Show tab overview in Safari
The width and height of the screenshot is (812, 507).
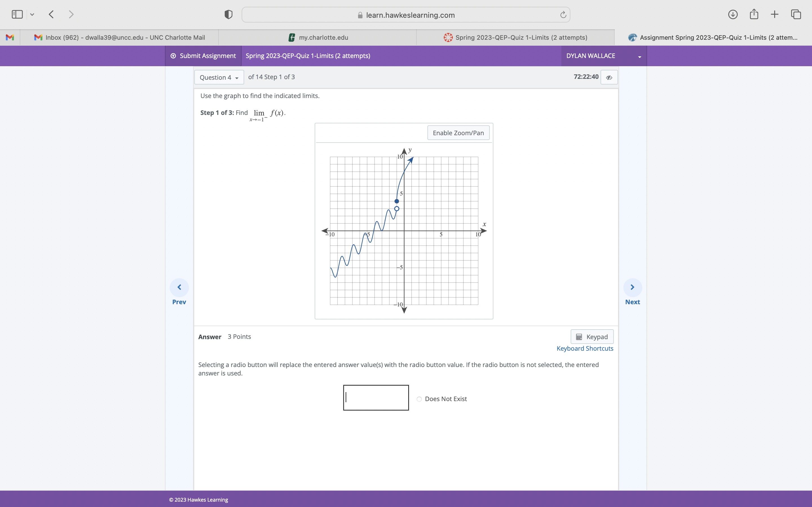(x=796, y=14)
